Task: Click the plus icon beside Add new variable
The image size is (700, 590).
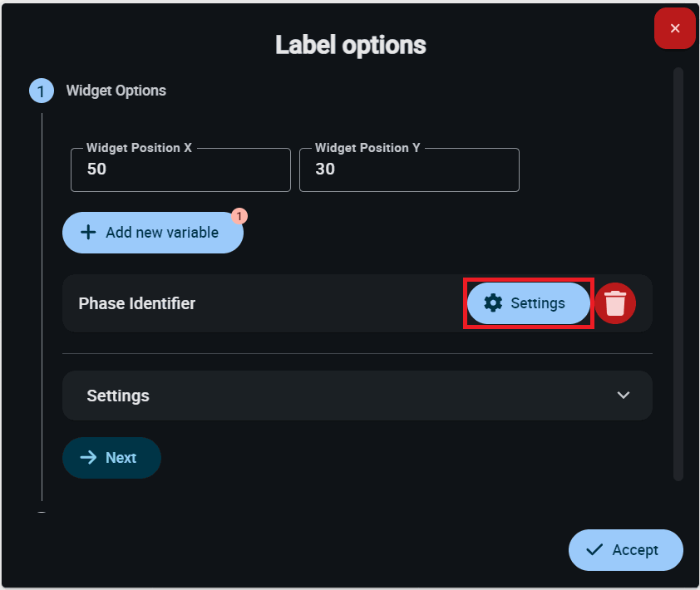Action: pyautogui.click(x=88, y=233)
